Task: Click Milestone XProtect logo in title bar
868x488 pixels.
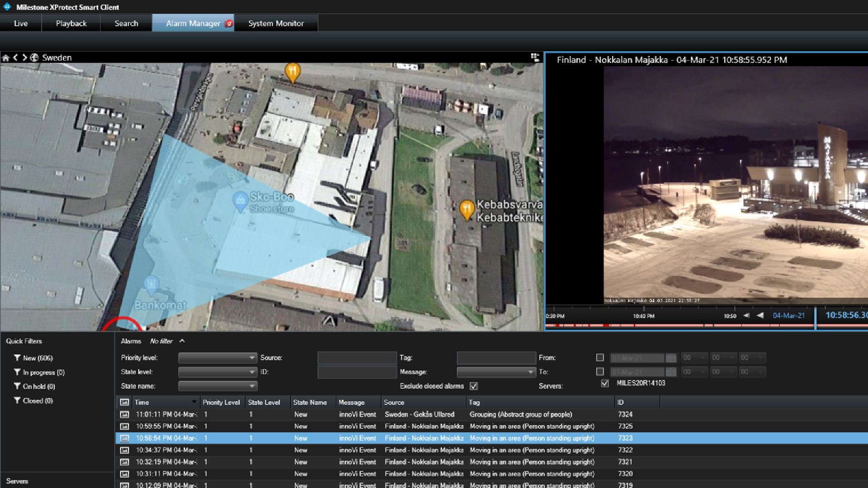Action: point(7,7)
